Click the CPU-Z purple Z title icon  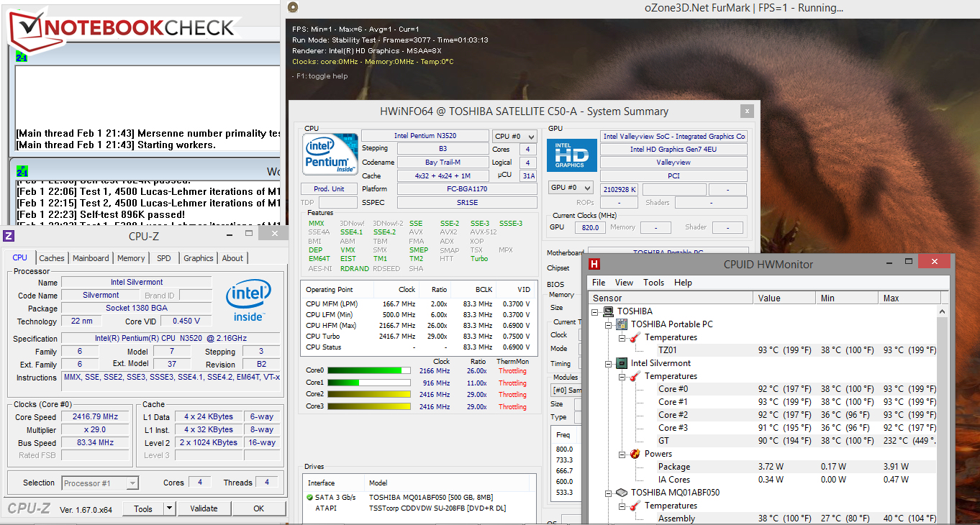tap(9, 236)
